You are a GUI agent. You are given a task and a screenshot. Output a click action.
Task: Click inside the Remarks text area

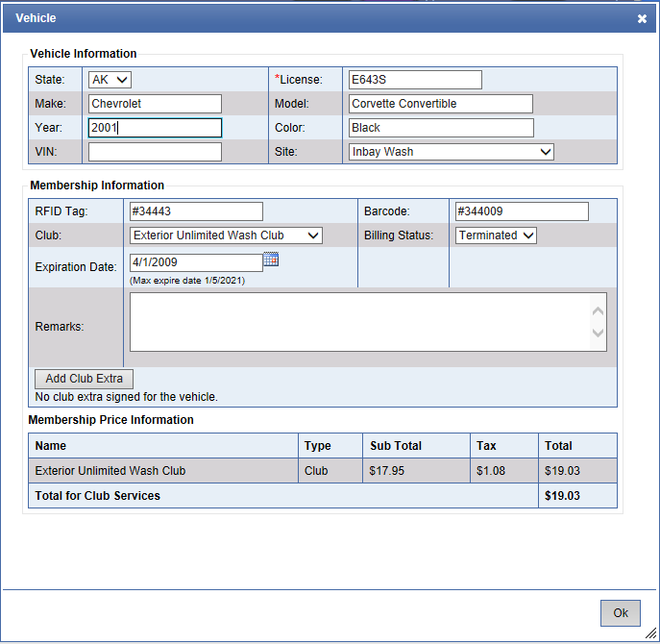click(x=360, y=322)
